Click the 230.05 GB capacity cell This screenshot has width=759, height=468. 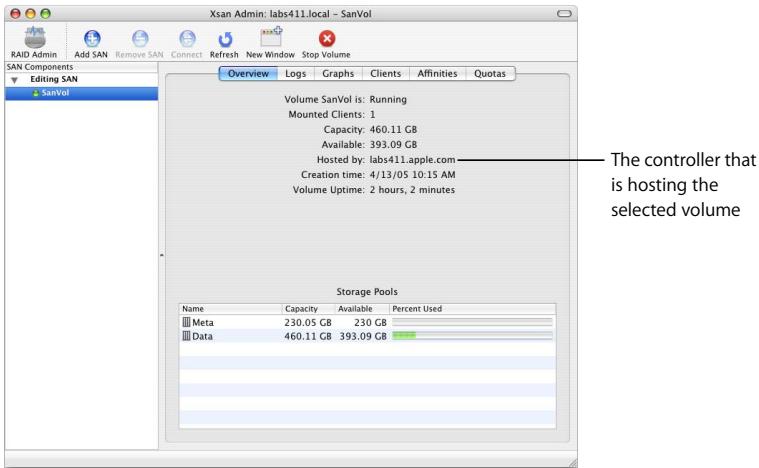(308, 322)
